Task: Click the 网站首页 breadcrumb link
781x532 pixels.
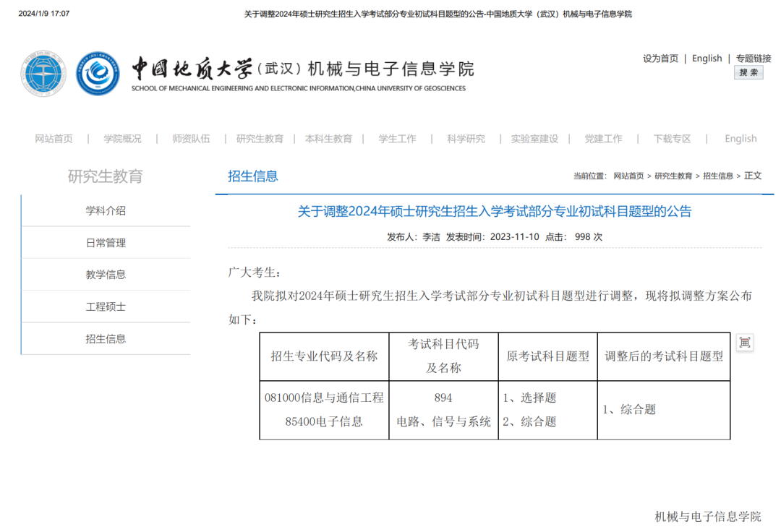Action: [628, 176]
